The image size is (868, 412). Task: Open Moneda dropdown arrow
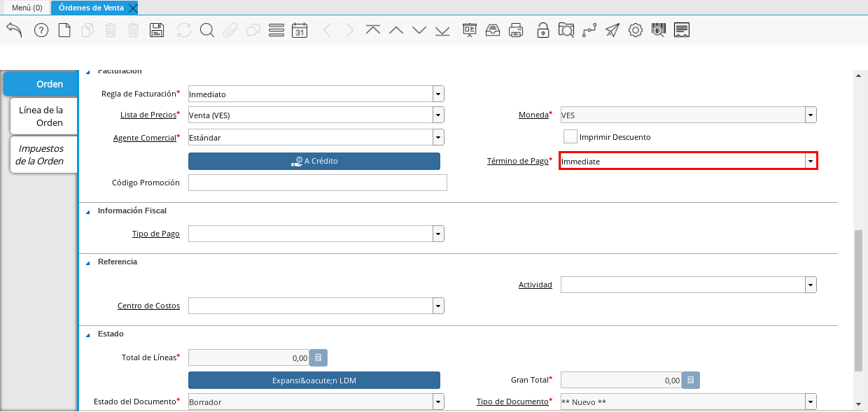811,115
